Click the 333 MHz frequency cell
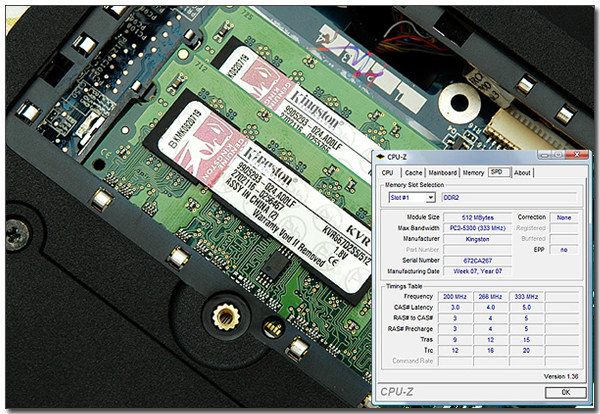Viewport: 600px width, 414px height. point(526,297)
